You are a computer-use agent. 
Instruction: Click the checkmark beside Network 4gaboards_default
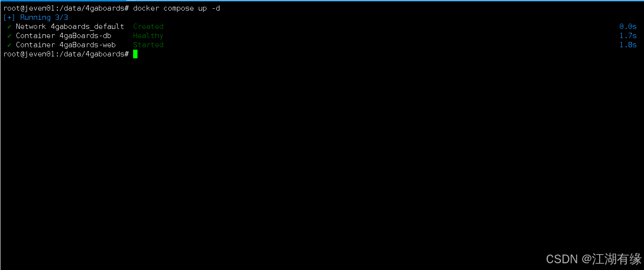[x=10, y=27]
